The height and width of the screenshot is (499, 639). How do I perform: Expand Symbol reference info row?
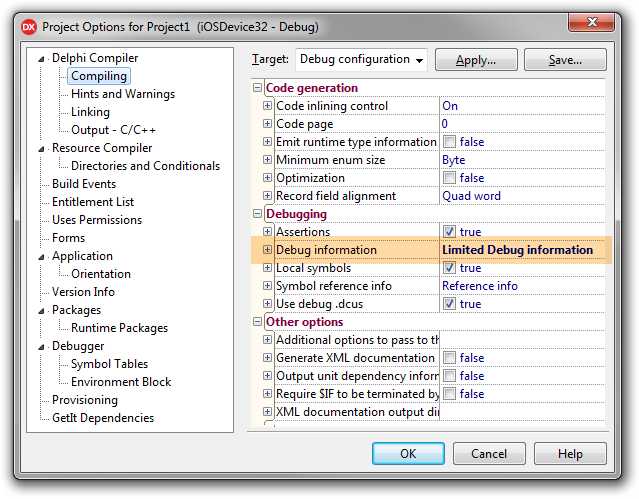click(267, 286)
